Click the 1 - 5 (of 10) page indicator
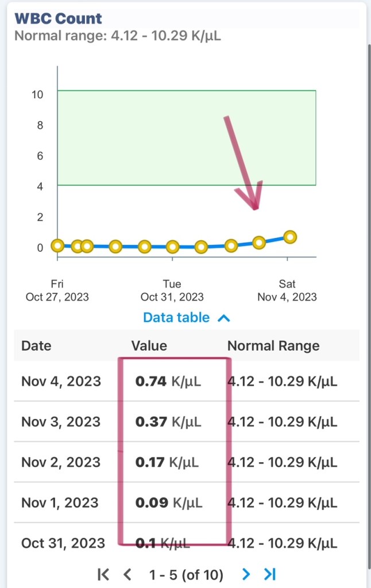The image size is (371, 588). 186,574
